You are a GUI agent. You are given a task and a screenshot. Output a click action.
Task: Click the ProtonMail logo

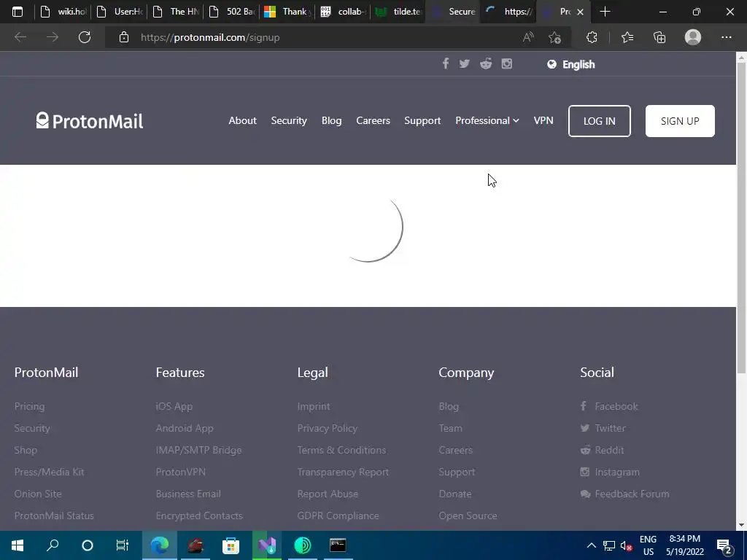(x=90, y=121)
